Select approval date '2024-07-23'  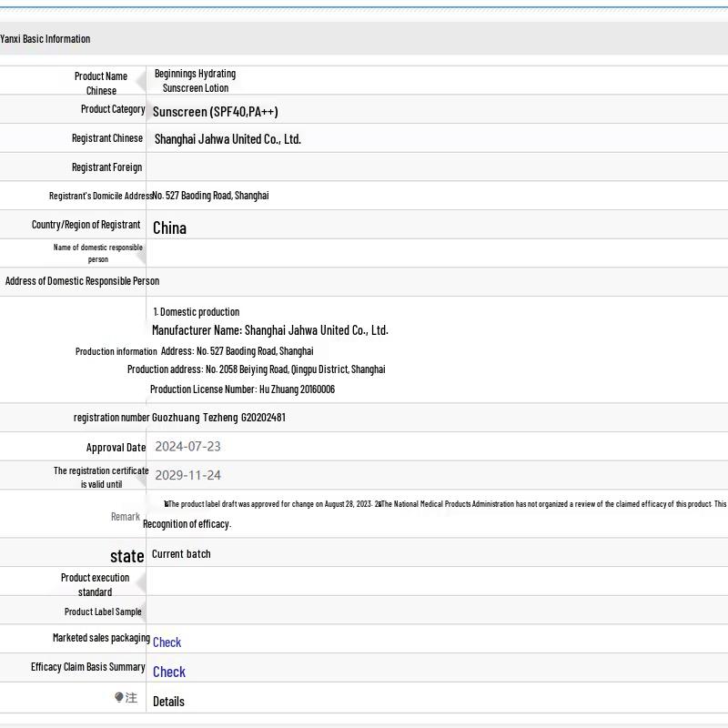pyautogui.click(x=187, y=447)
